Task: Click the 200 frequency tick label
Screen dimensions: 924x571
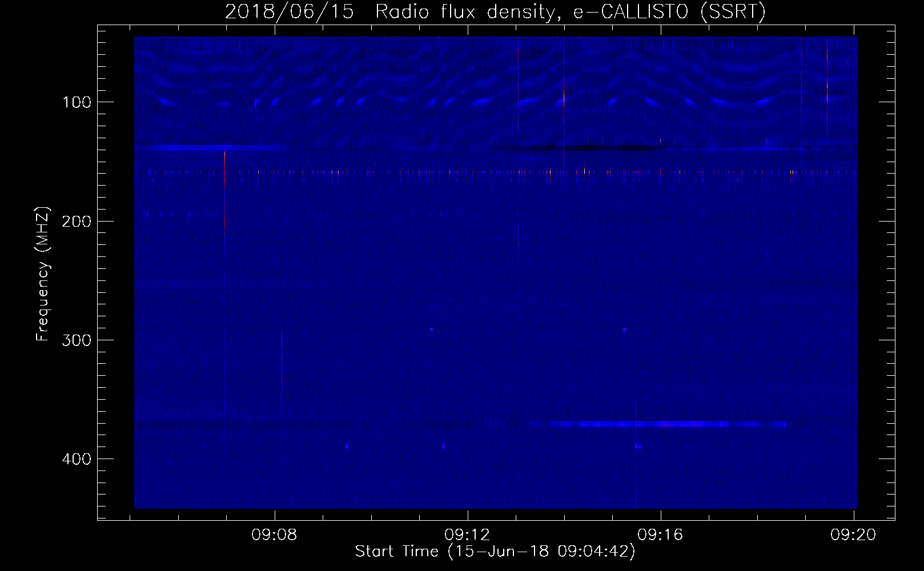Action: [77, 221]
